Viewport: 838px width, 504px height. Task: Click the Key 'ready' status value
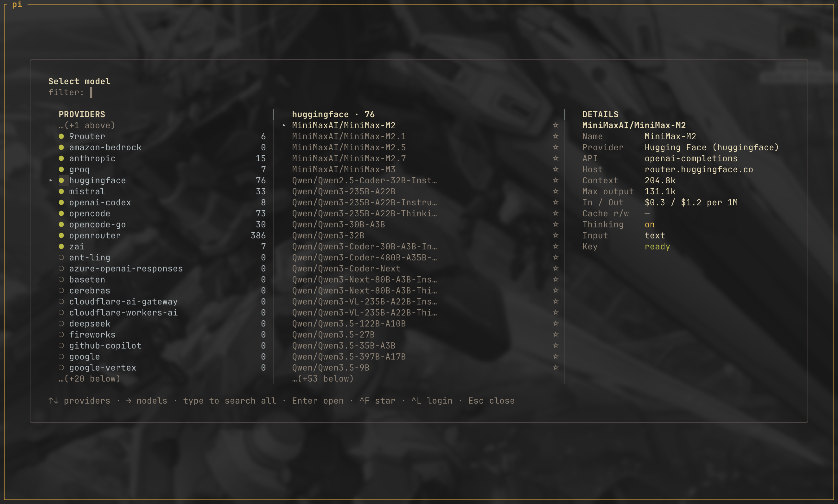[657, 246]
